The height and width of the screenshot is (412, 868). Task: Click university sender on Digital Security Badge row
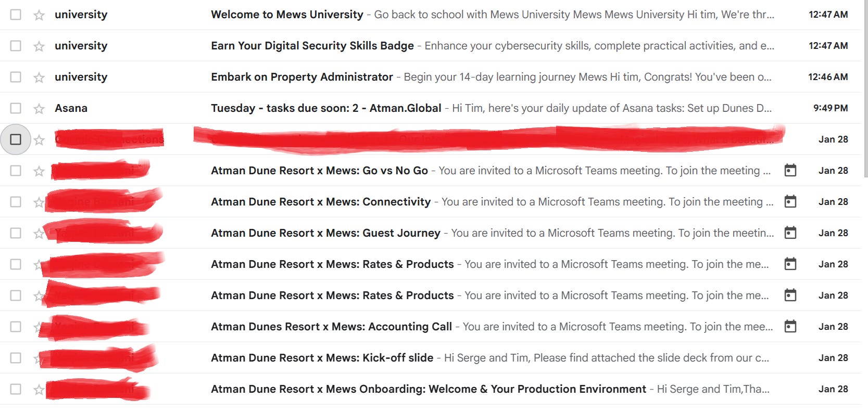(x=81, y=46)
